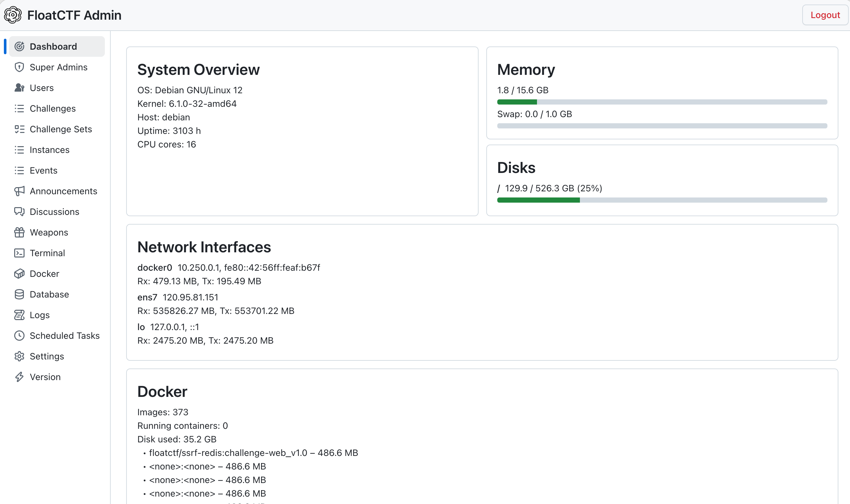Click 'Running containers: 0' text

pos(182,426)
